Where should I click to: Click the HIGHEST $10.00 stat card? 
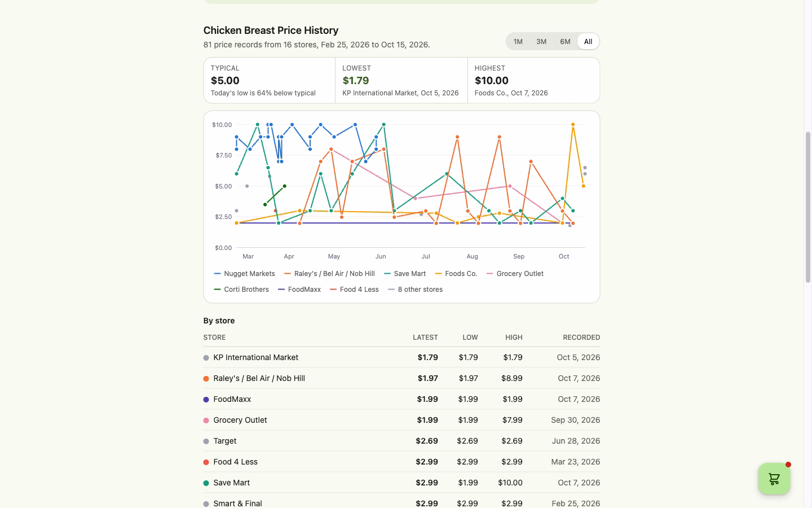click(533, 80)
